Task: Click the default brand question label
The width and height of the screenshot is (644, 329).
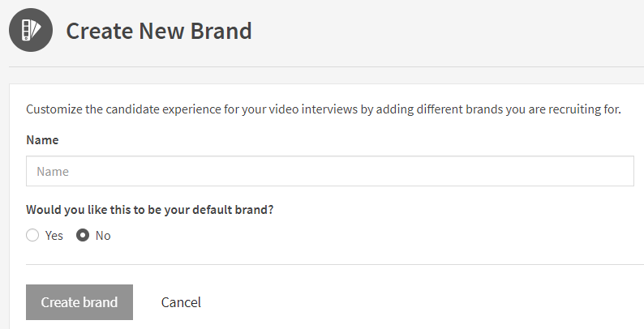Action: (x=149, y=210)
